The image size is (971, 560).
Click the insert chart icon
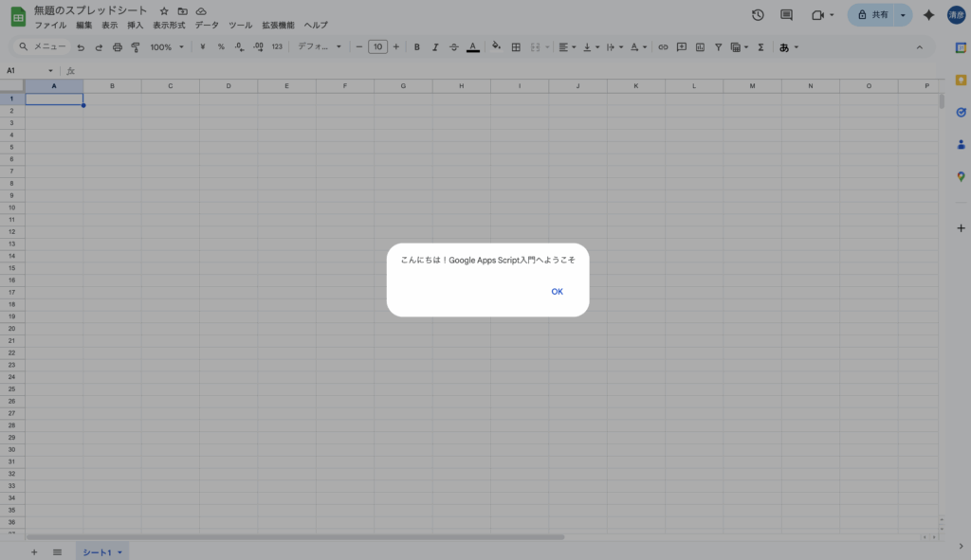(701, 47)
